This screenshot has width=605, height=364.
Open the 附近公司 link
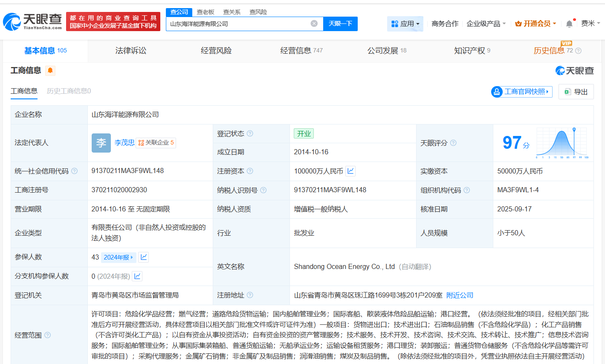pos(460,295)
